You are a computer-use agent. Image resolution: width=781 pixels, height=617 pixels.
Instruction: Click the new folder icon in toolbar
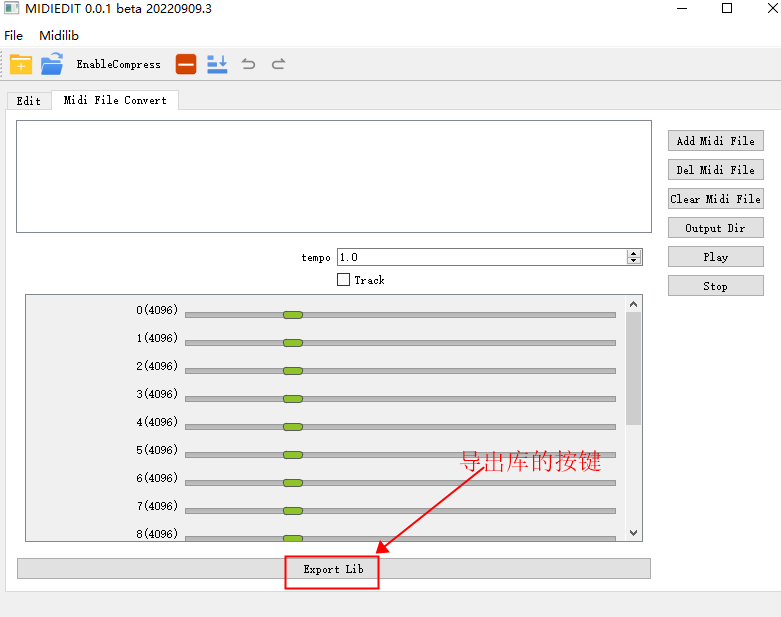tap(21, 64)
